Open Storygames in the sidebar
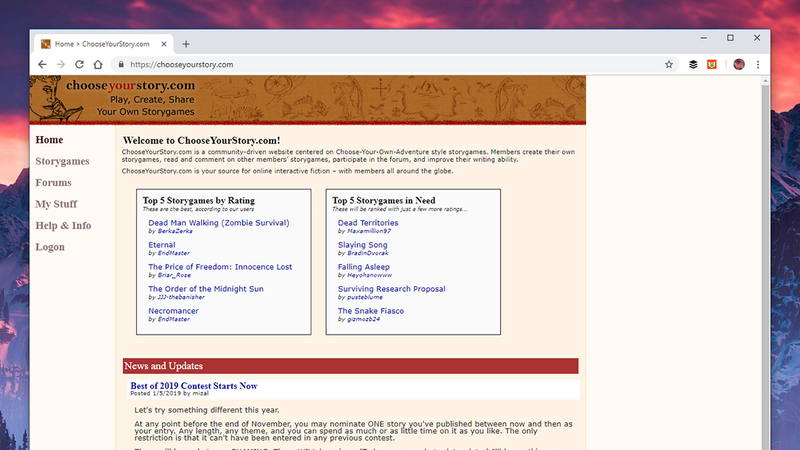Image resolution: width=800 pixels, height=450 pixels. coord(62,161)
